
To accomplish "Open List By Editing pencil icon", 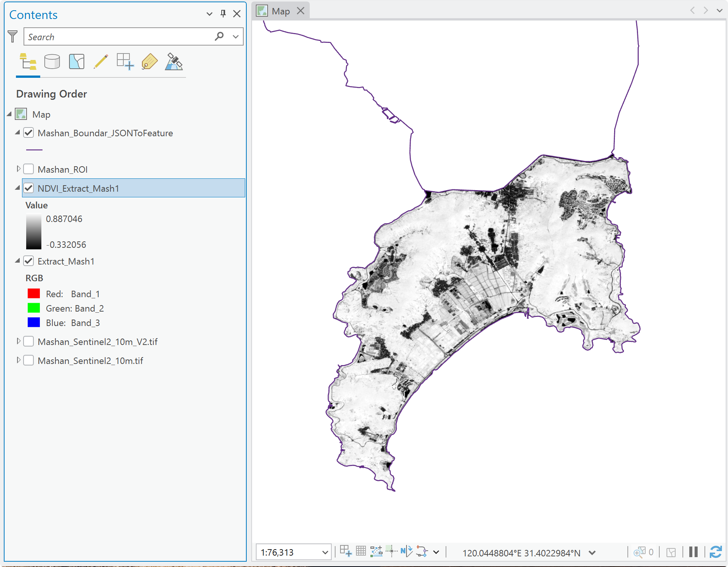I will point(101,61).
